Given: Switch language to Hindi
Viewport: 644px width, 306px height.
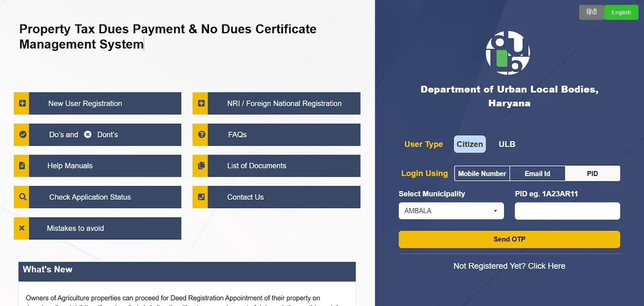Looking at the screenshot, I should (x=591, y=12).
